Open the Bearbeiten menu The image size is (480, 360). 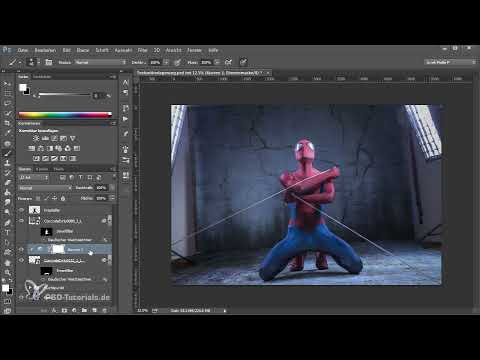tap(45, 50)
